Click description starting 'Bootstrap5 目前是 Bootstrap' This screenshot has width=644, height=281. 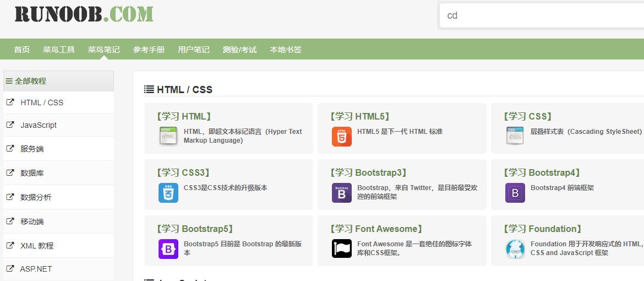[x=243, y=248]
